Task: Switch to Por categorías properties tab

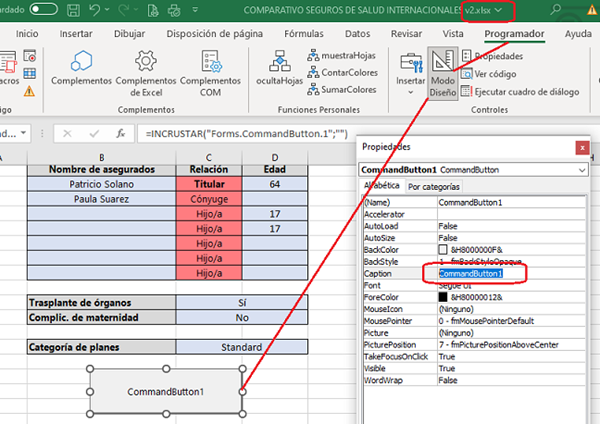Action: [434, 187]
